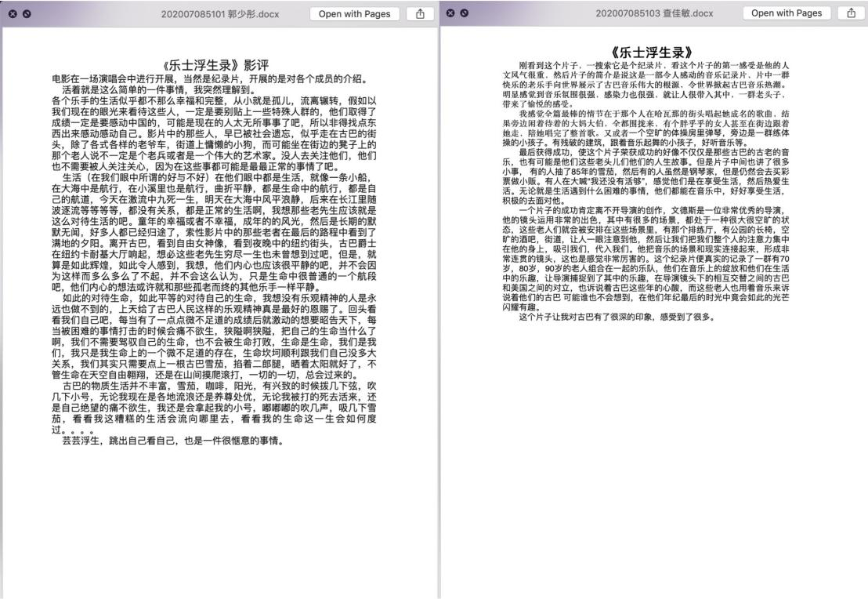The height and width of the screenshot is (599, 868).
Task: Open 郭少彤.docx with Pages
Action: click(x=353, y=13)
